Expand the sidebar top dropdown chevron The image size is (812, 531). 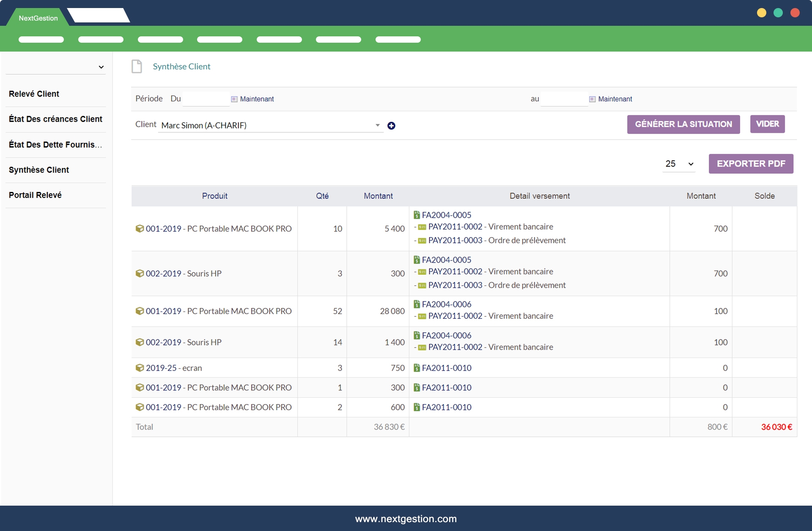(x=101, y=67)
